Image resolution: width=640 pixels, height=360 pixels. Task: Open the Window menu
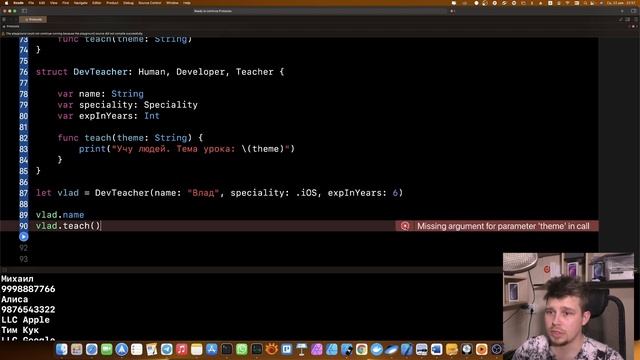pos(172,3)
